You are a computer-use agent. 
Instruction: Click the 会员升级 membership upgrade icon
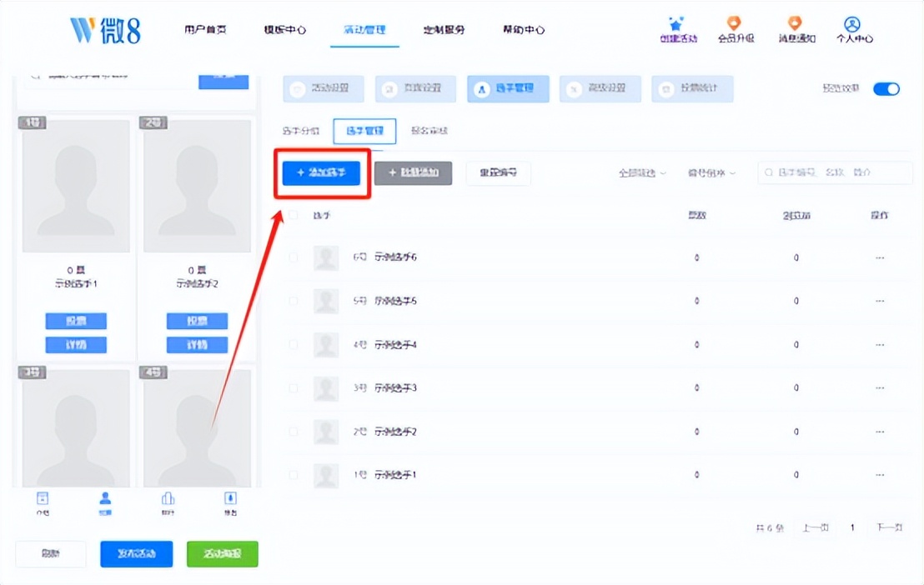(734, 23)
